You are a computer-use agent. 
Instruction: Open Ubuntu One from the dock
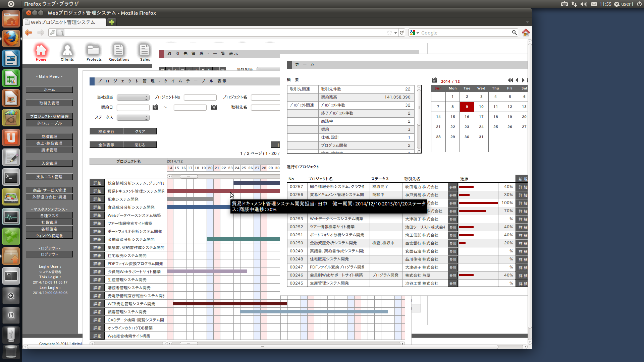coord(11,138)
